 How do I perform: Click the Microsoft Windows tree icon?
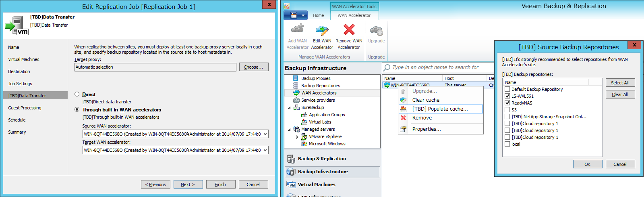tap(304, 144)
